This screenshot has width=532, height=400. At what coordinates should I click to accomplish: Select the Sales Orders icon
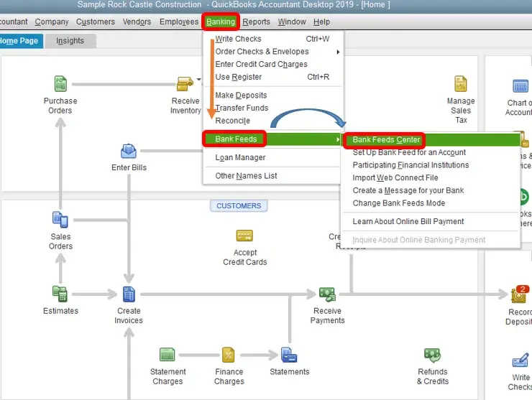[60, 220]
